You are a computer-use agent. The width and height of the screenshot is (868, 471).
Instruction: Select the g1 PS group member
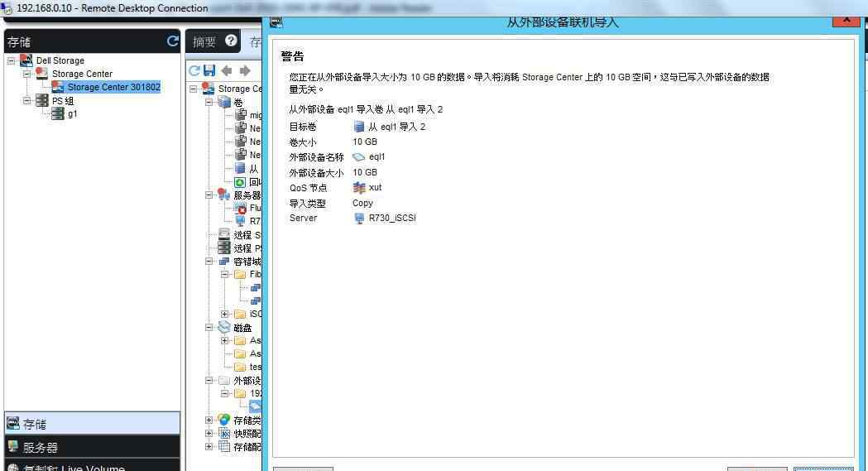(72, 113)
